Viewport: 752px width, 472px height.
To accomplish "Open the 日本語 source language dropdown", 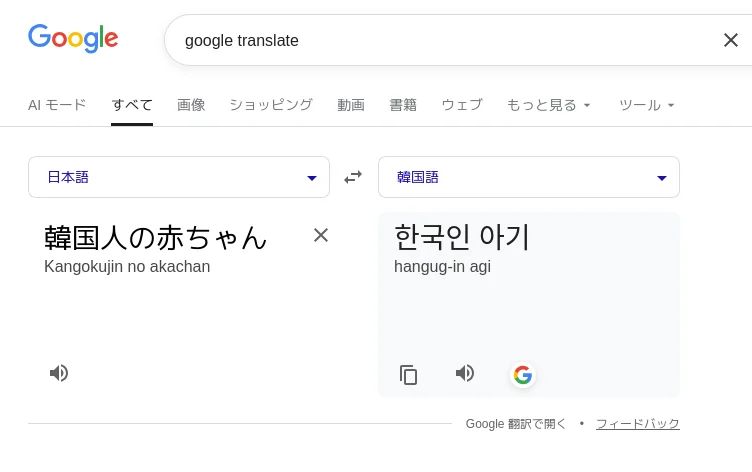I will click(179, 177).
